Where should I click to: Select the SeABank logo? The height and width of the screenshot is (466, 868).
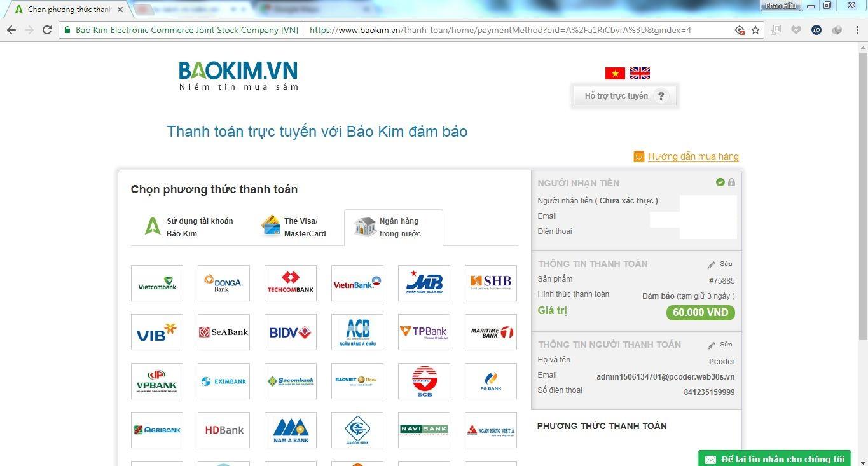224,332
